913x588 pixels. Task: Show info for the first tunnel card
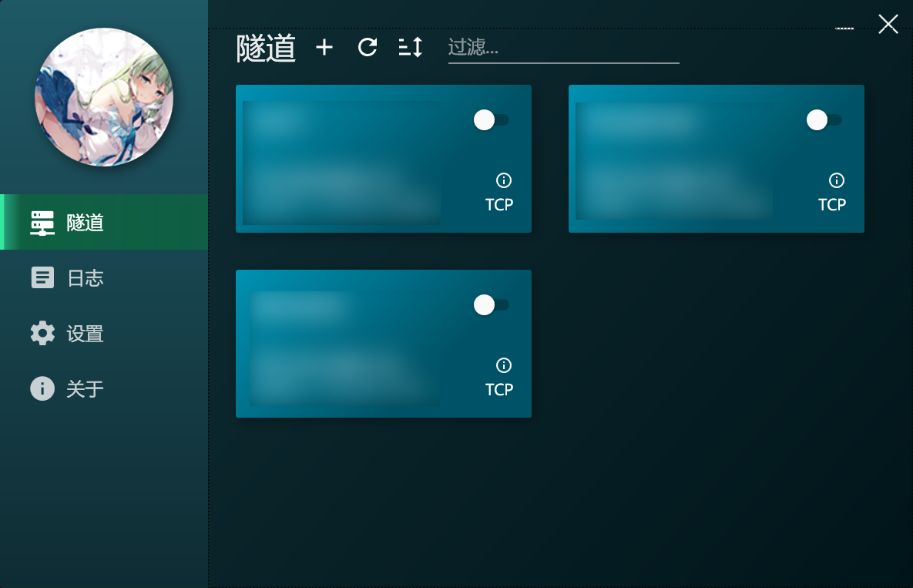point(504,180)
